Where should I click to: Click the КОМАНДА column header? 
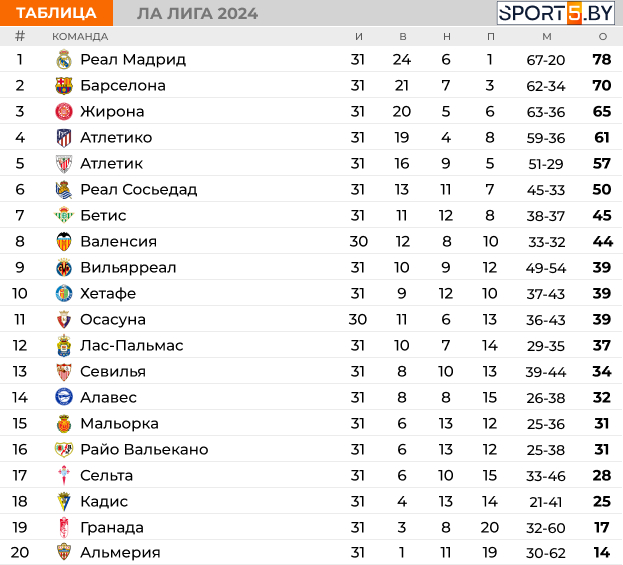click(x=80, y=37)
